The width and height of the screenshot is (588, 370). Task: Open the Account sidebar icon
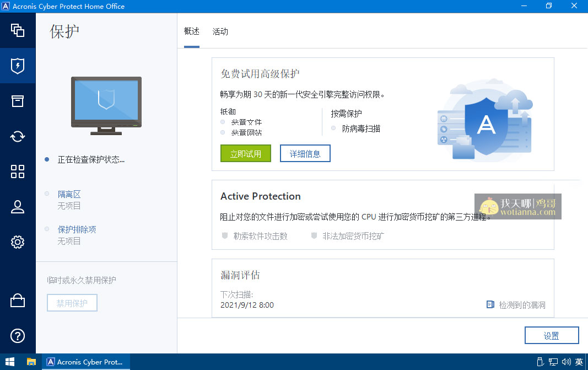[18, 207]
